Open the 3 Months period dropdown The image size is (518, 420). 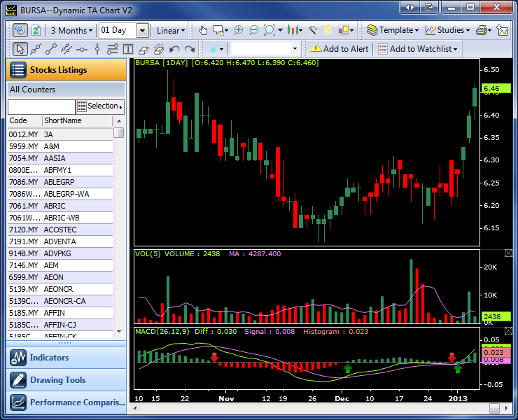coord(71,30)
